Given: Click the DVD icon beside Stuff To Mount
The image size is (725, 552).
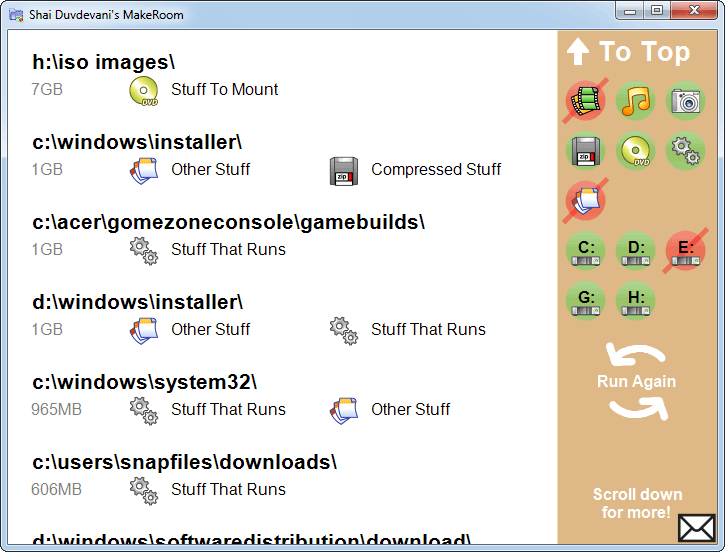Looking at the screenshot, I should pos(143,91).
